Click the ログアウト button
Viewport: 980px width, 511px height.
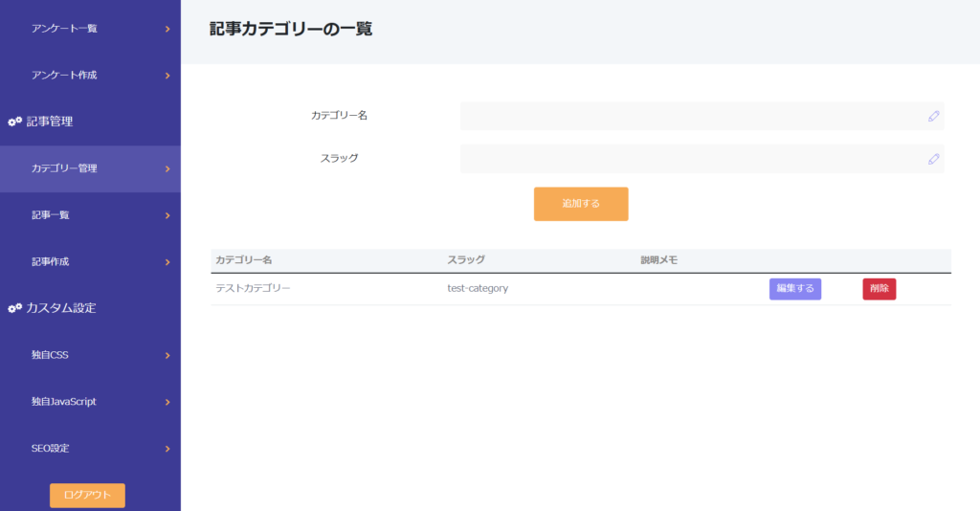click(x=87, y=496)
